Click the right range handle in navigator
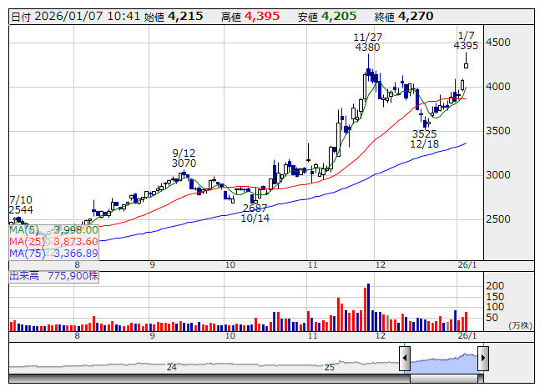545x392 pixels. pos(482,359)
